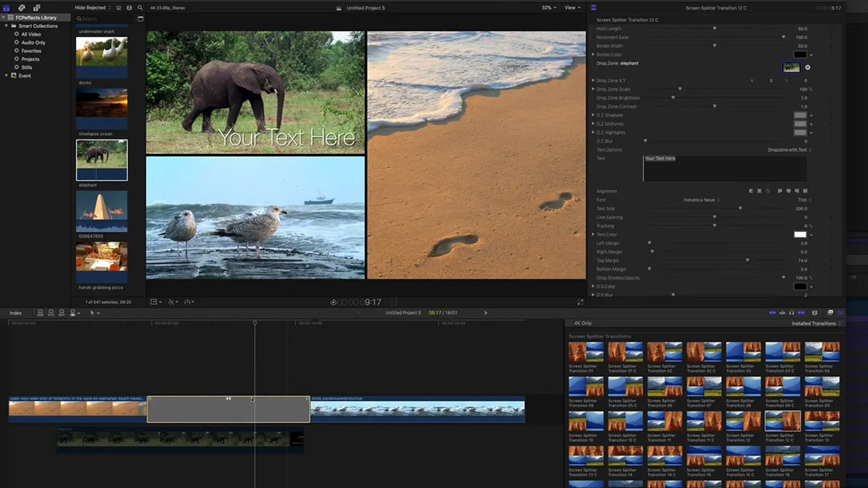The width and height of the screenshot is (868, 488).
Task: Left-align text alignment icon
Action: tap(751, 191)
